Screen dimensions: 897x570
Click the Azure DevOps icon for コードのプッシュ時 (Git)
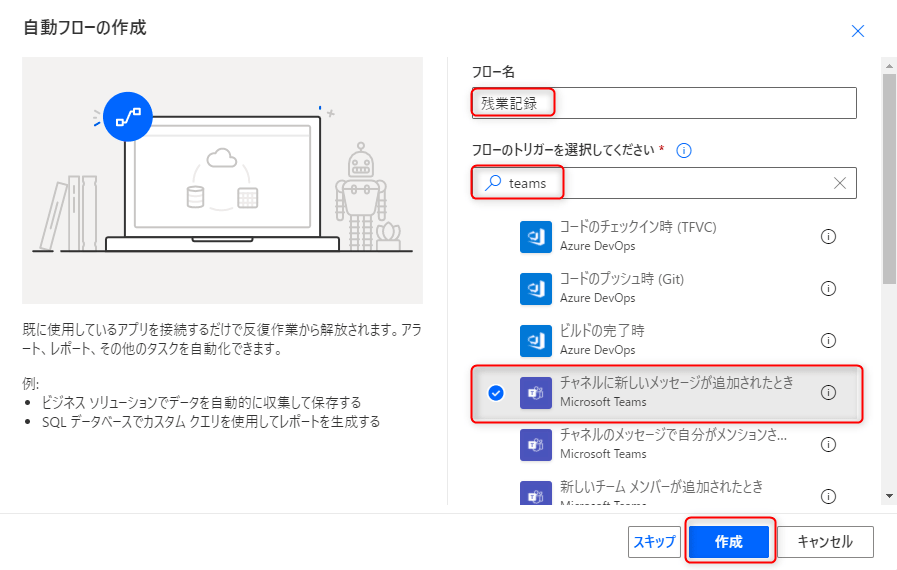[x=536, y=288]
